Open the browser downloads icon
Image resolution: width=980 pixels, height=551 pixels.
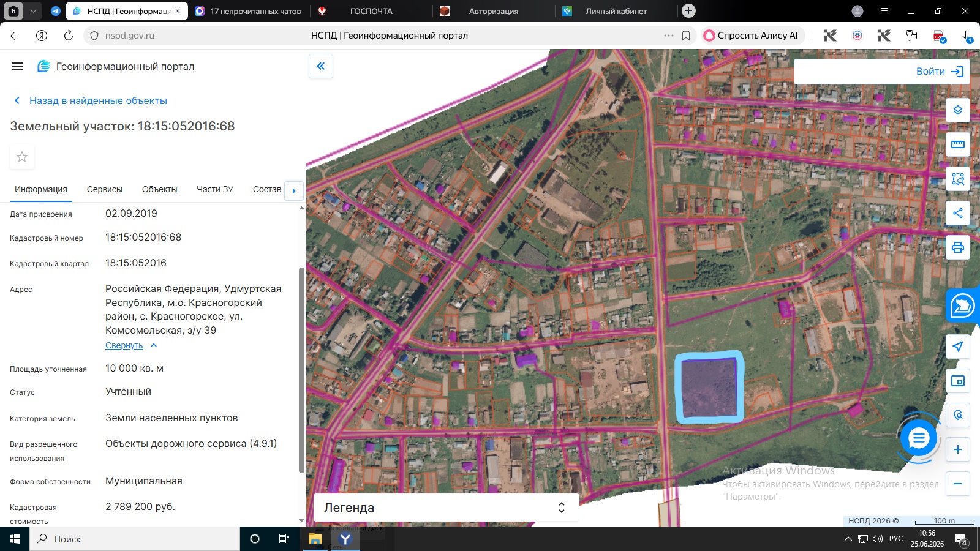point(966,36)
